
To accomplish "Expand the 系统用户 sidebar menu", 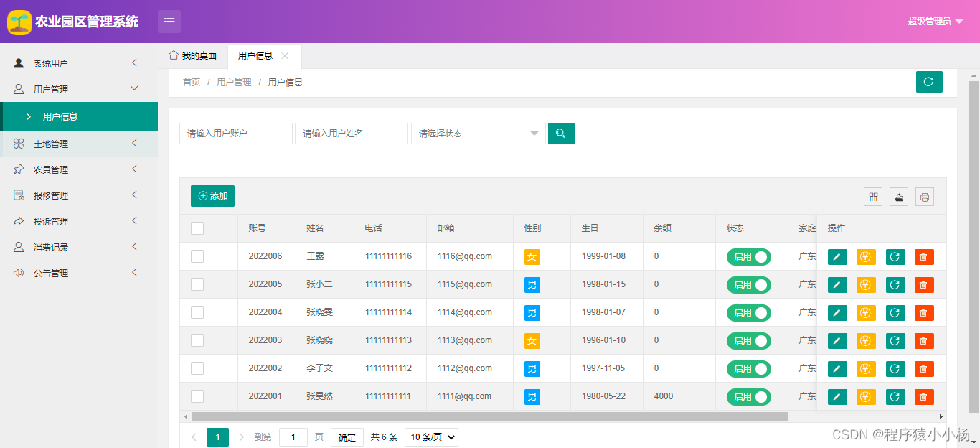I will pyautogui.click(x=79, y=63).
